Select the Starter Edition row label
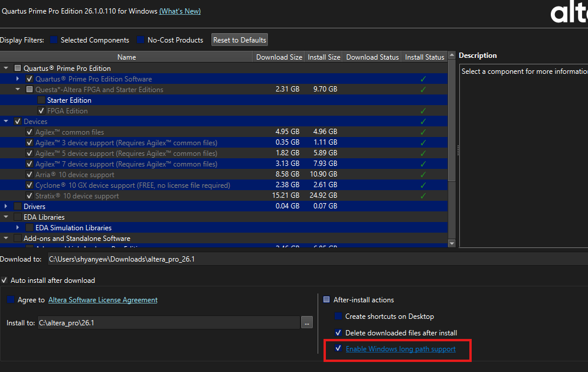Image resolution: width=588 pixels, height=372 pixels. [69, 100]
